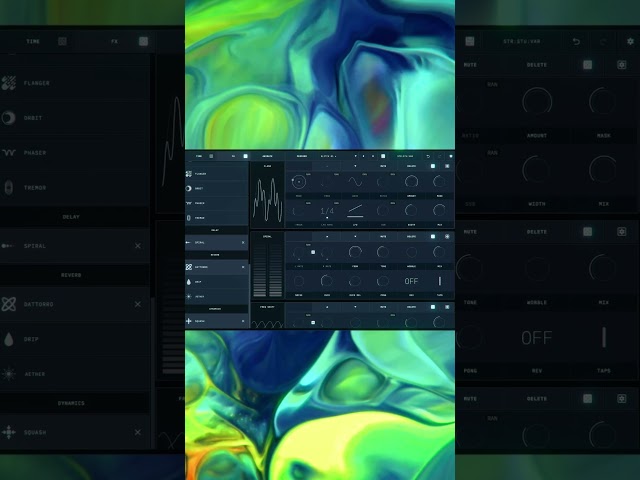The height and width of the screenshot is (480, 640).
Task: Remove DATTORRO with its X in center list
Action: [x=243, y=267]
